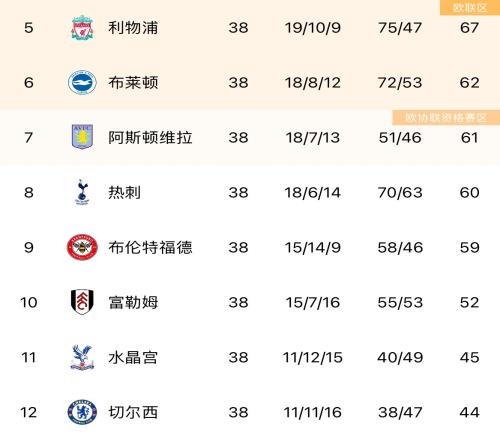
Task: Select the Fulham shield crest
Action: point(82,302)
